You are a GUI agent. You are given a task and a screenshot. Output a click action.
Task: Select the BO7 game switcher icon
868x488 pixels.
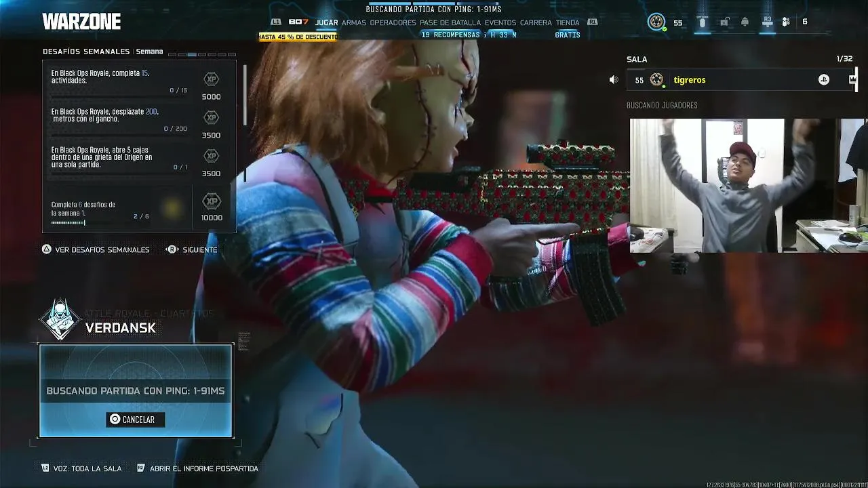298,22
